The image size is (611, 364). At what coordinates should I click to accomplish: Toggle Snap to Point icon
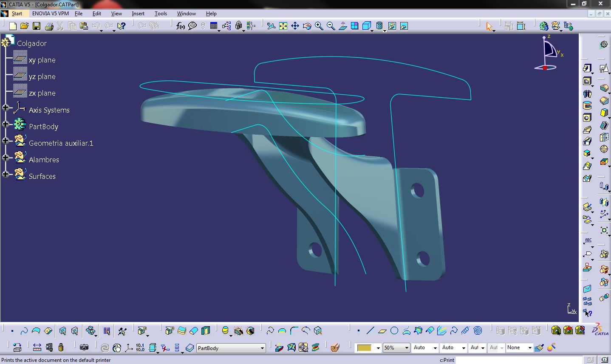[122, 330]
